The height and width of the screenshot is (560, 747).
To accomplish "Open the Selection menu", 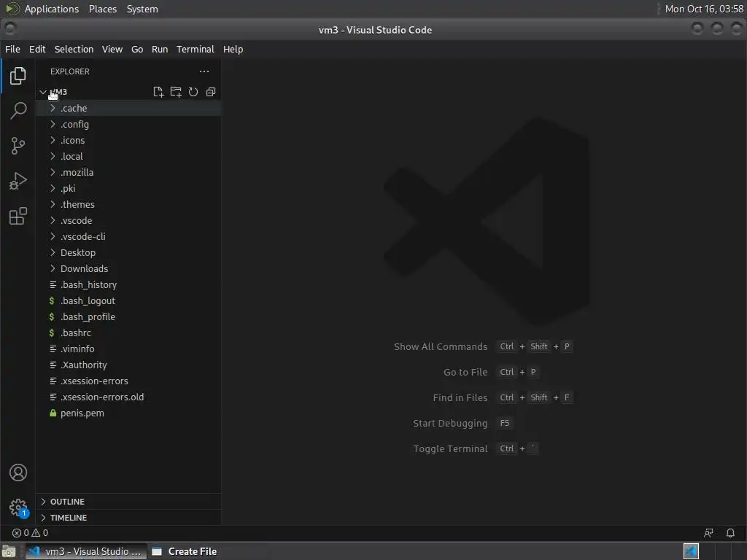I will [x=74, y=50].
